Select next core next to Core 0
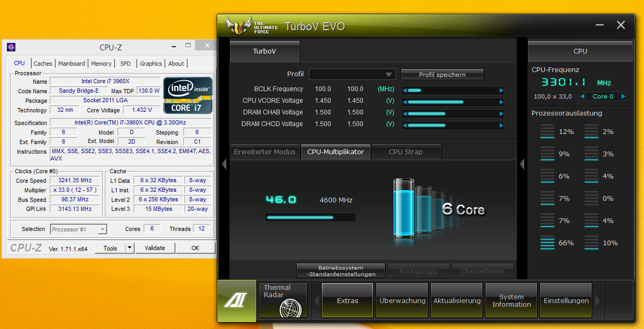Image resolution: width=644 pixels, height=329 pixels. tap(623, 96)
